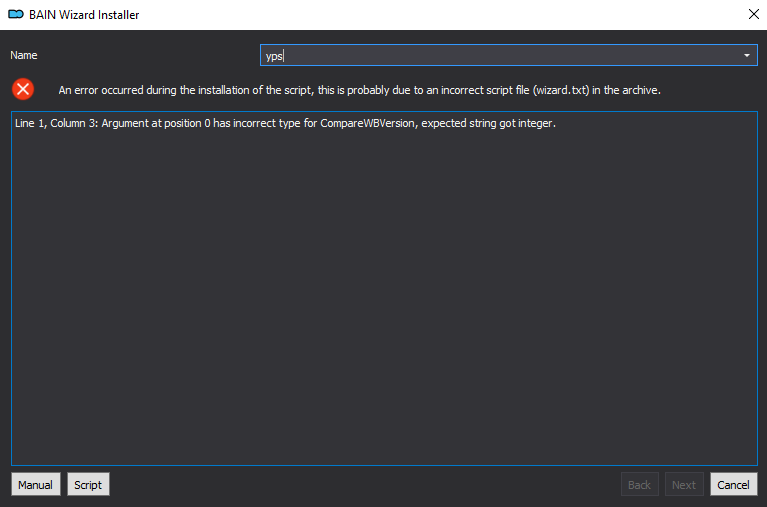Click the disabled Next button
The width and height of the screenshot is (767, 507).
683,484
